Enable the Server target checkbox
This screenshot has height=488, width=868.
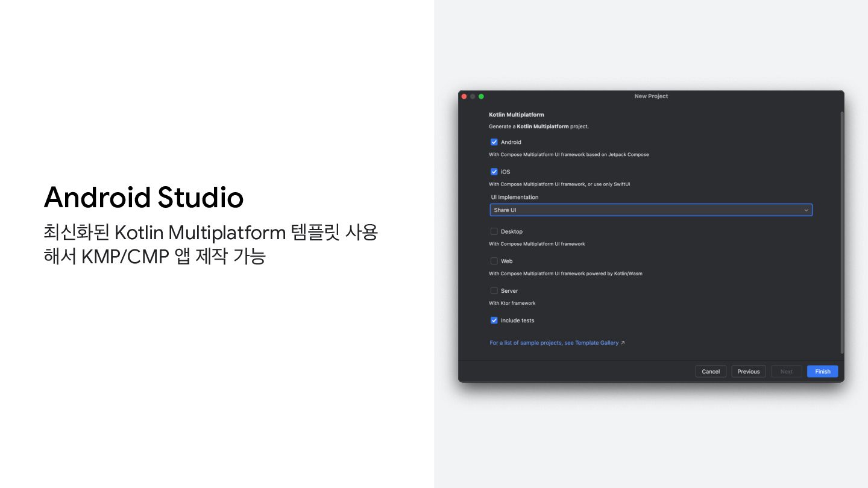click(494, 290)
